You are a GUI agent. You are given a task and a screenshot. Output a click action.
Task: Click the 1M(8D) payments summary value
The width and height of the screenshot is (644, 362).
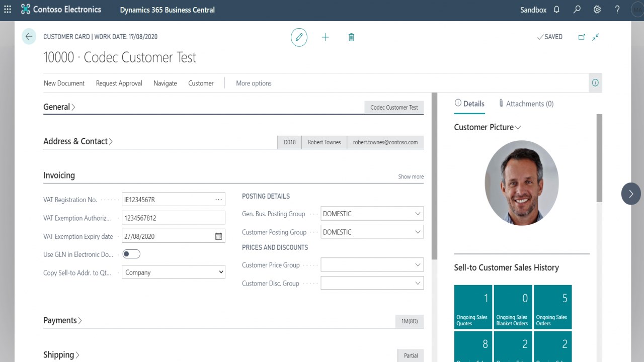410,321
